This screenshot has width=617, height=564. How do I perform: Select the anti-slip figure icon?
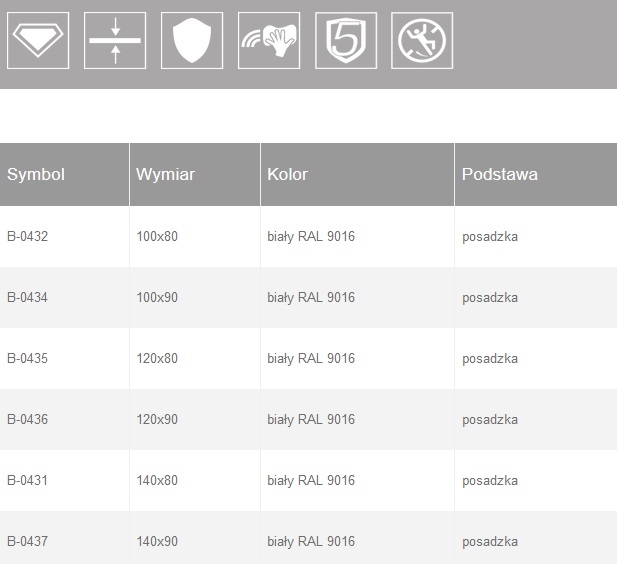click(x=422, y=41)
